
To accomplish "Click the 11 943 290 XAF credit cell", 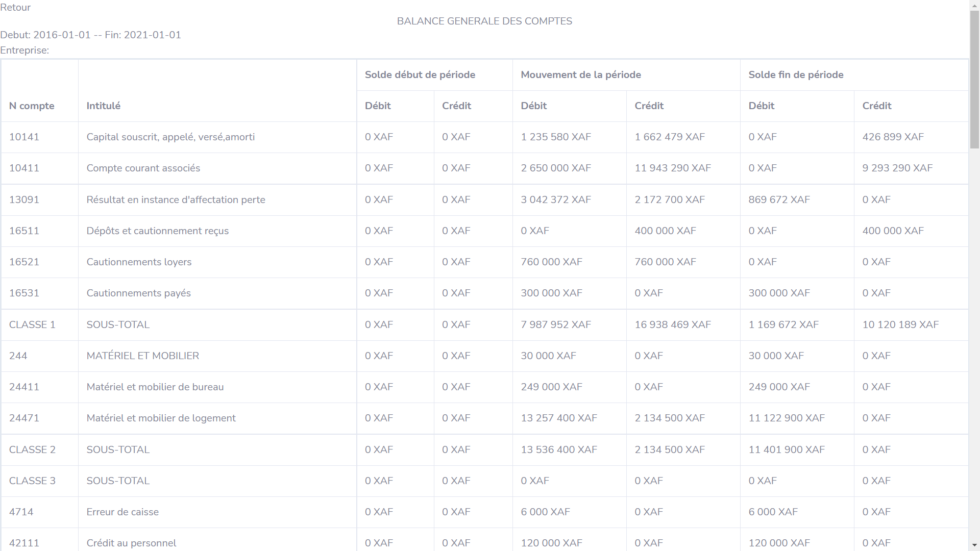I will tap(673, 168).
